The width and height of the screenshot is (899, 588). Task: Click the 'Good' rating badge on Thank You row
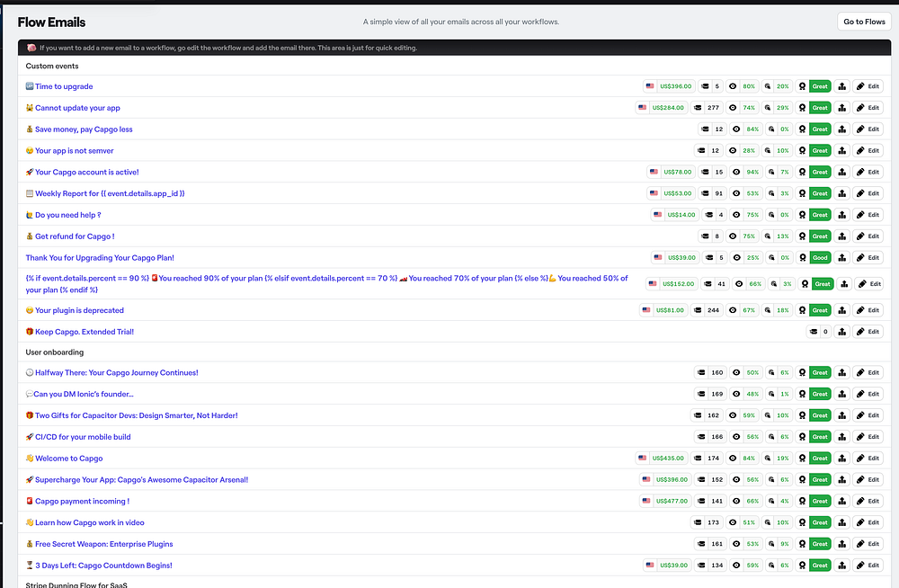point(820,258)
